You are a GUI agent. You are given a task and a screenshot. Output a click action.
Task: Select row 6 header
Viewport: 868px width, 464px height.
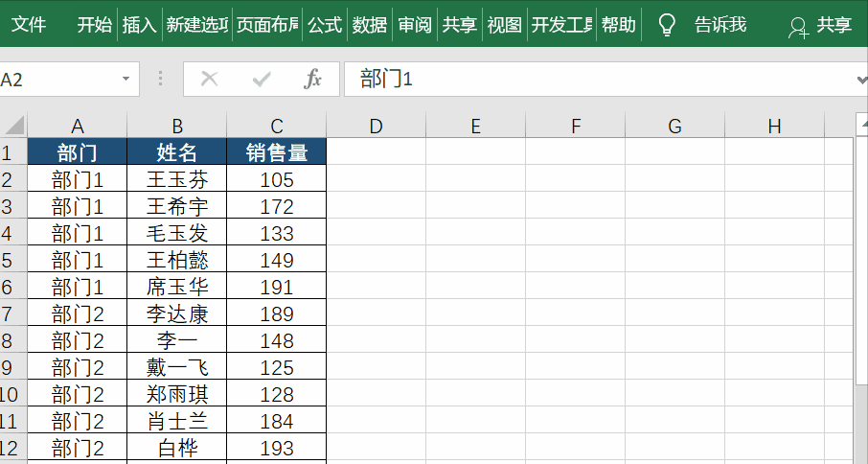13,287
